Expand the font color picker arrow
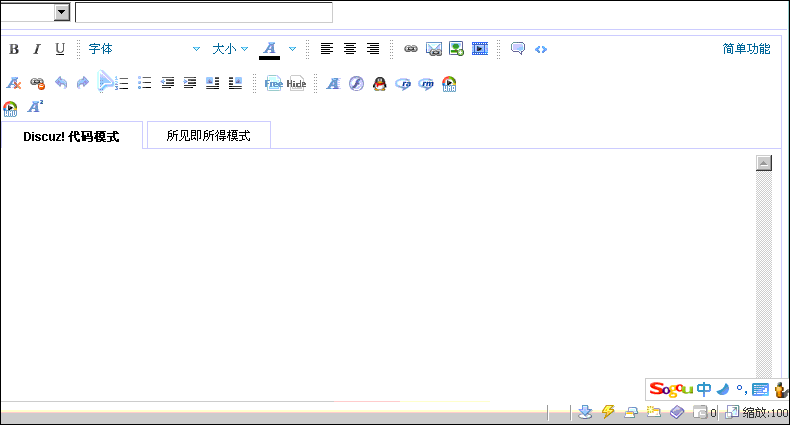The width and height of the screenshot is (790, 425). 292,49
